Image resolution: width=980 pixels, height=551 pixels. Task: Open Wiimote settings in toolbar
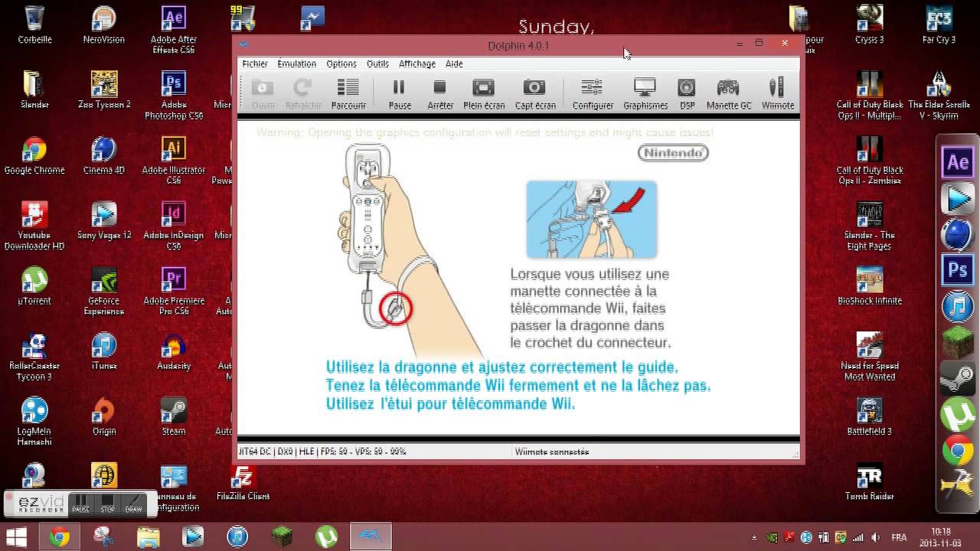(777, 94)
